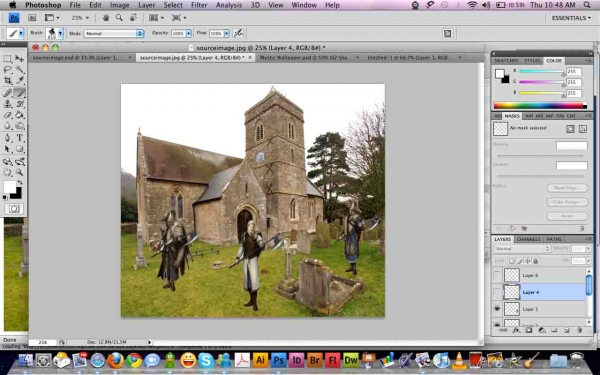Open the Layer menu

click(x=147, y=5)
